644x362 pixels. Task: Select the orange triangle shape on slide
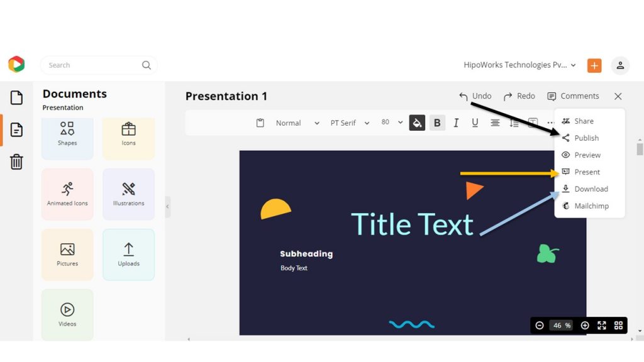click(474, 191)
